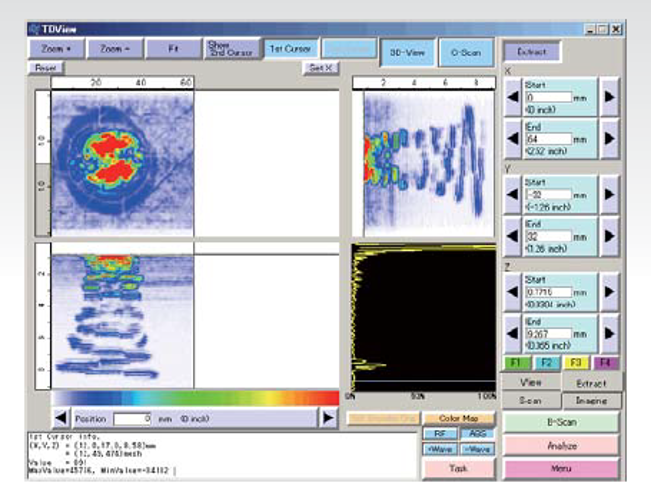Step Position right with arrow button
This screenshot has width=651, height=489.
click(x=327, y=417)
